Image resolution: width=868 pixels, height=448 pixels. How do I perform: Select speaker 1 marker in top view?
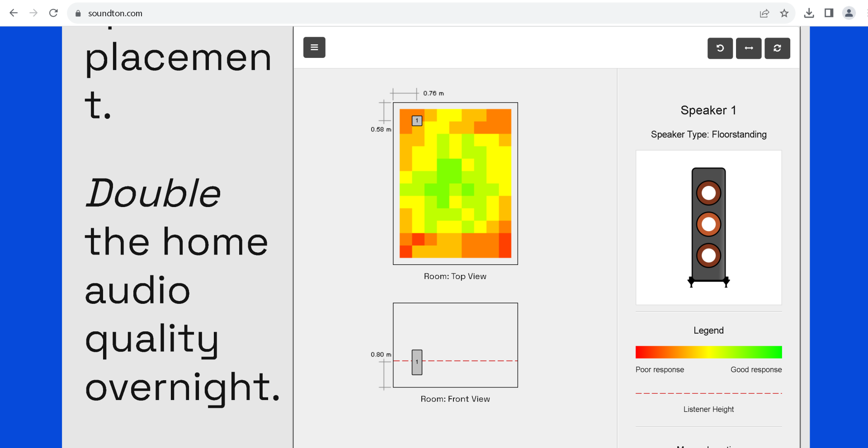point(417,121)
